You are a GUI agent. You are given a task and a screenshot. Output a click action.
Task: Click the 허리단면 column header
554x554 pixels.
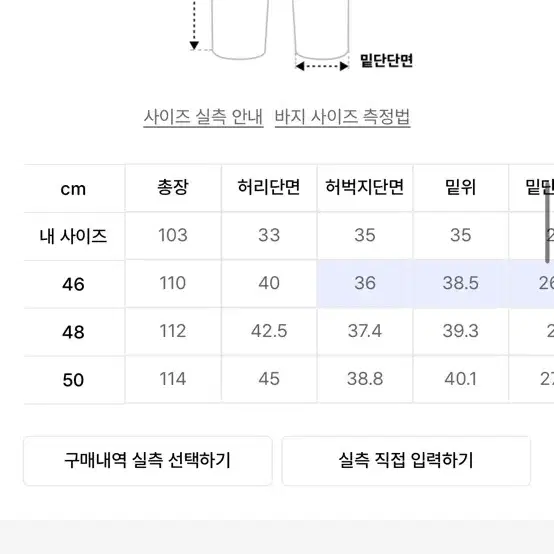click(x=269, y=188)
